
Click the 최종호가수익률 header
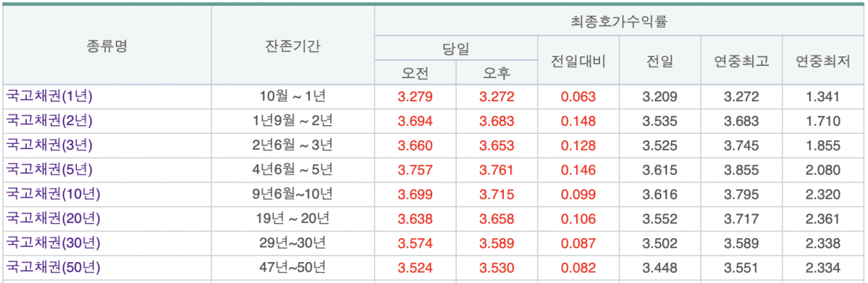620,22
